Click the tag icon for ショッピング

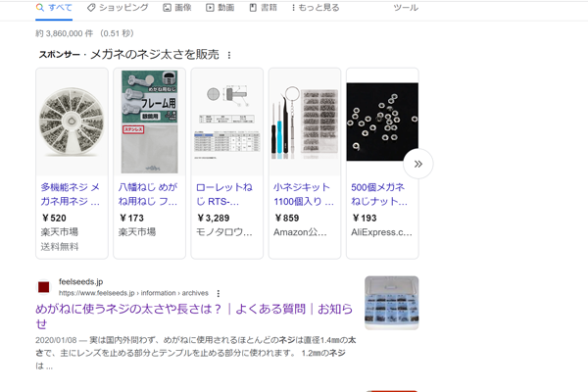[91, 8]
